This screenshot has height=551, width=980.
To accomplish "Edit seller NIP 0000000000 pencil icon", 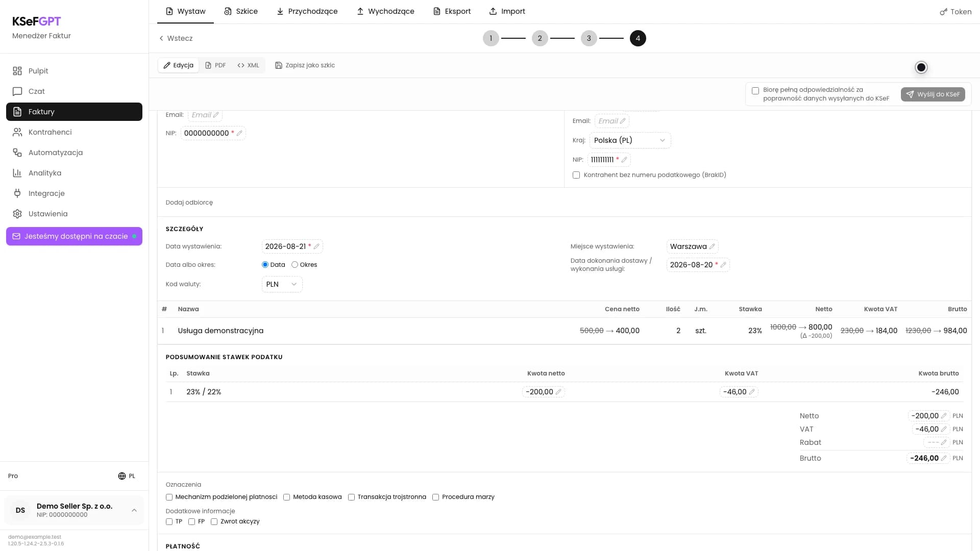I will pos(239,133).
